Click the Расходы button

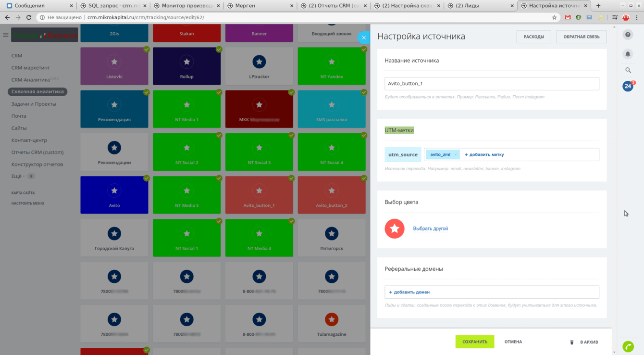click(x=533, y=37)
